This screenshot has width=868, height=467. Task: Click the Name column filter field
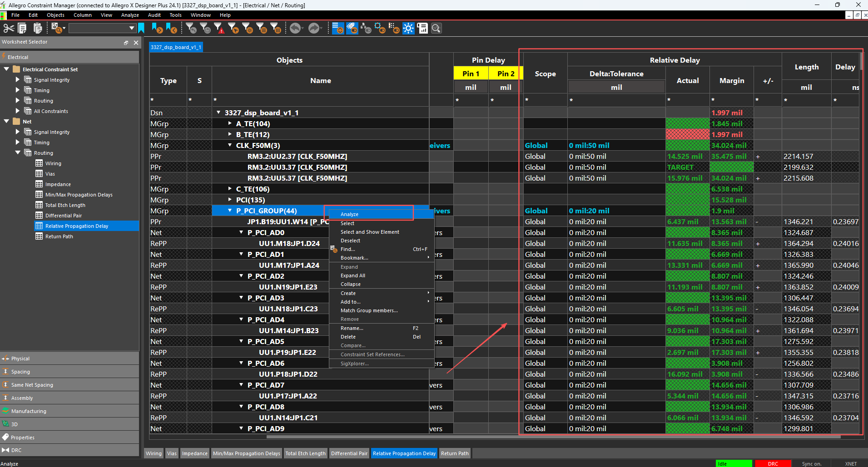click(x=320, y=100)
